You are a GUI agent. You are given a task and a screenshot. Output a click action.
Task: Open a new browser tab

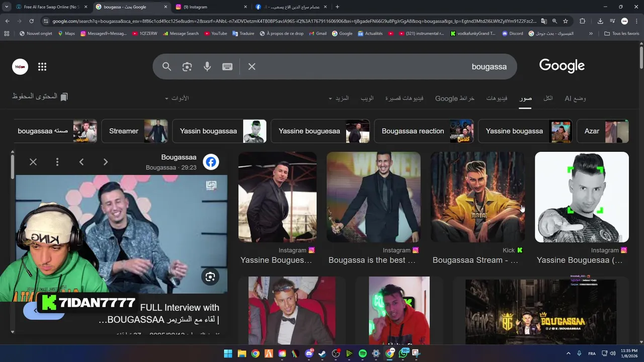pyautogui.click(x=337, y=7)
